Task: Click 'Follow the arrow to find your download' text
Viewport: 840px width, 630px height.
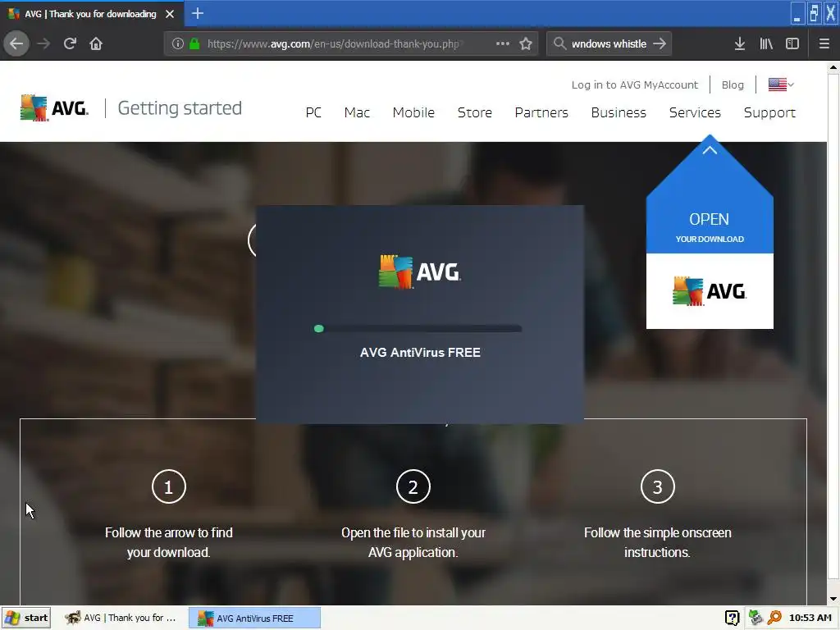Action: pyautogui.click(x=169, y=542)
